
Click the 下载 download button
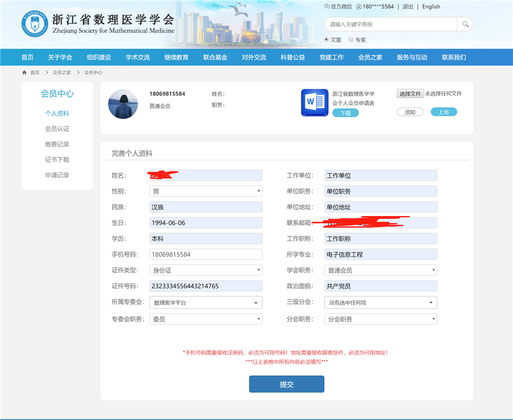[345, 113]
